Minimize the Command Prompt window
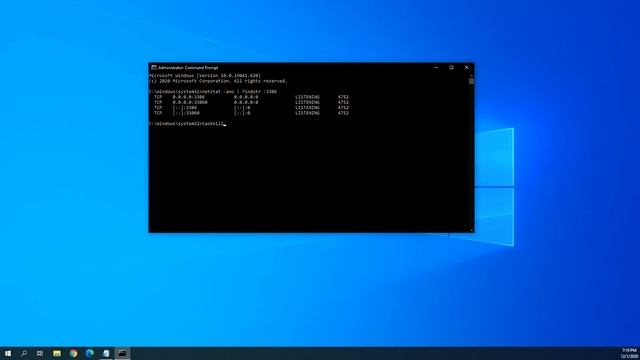The height and width of the screenshot is (360, 640). coord(436,68)
